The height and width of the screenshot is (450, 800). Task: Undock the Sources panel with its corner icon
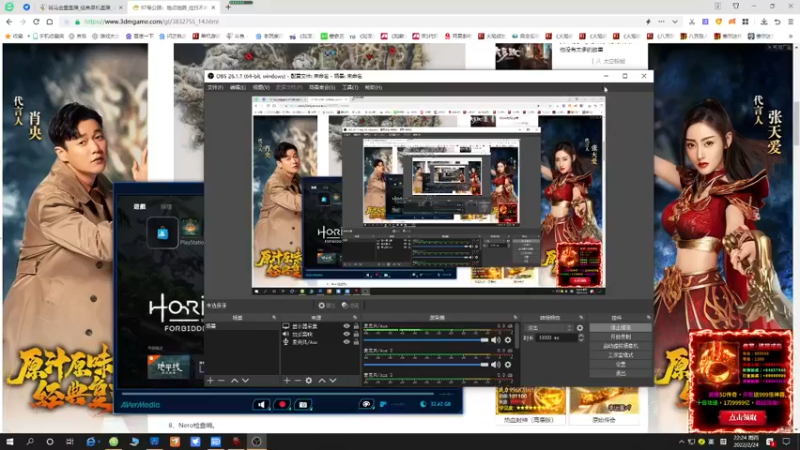pyautogui.click(x=355, y=317)
